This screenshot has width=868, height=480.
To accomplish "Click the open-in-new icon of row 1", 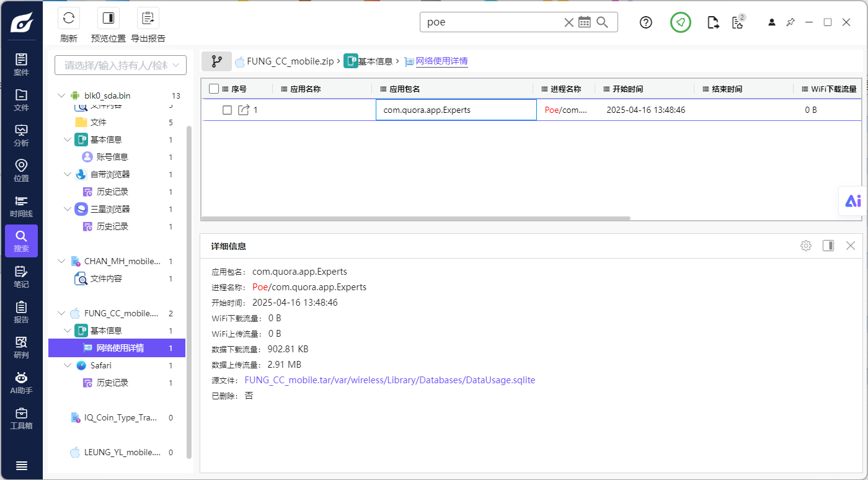I will click(x=244, y=110).
